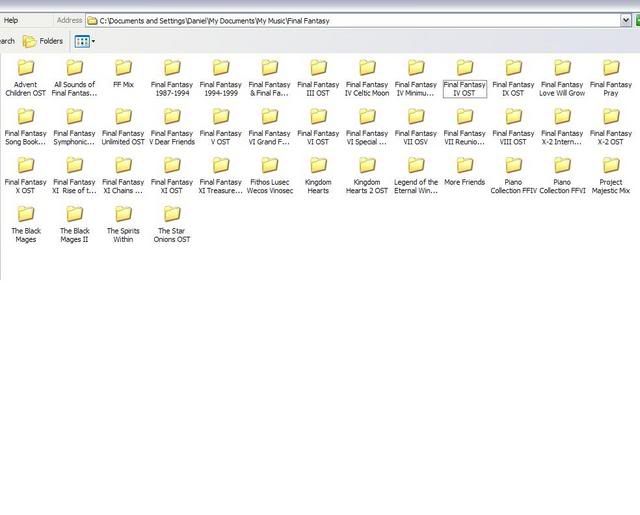Screen dimensions: 640x515
Task: Open the All Sounds of Final Fantasy folder
Action: pyautogui.click(x=74, y=78)
